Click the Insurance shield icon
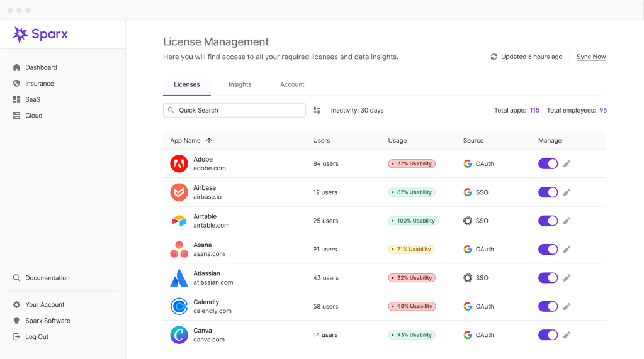The height and width of the screenshot is (359, 644). coord(16,84)
